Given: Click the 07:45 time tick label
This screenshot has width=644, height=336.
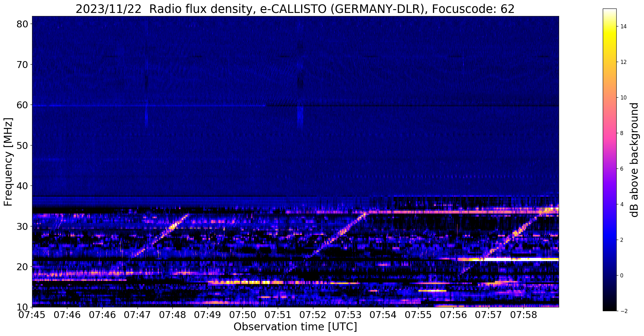Looking at the screenshot, I should tap(32, 315).
